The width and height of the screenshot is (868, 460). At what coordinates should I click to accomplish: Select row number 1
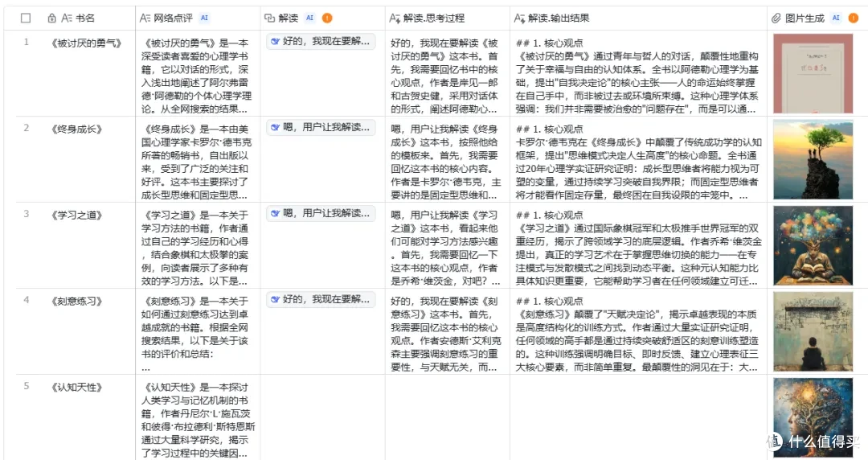click(26, 42)
